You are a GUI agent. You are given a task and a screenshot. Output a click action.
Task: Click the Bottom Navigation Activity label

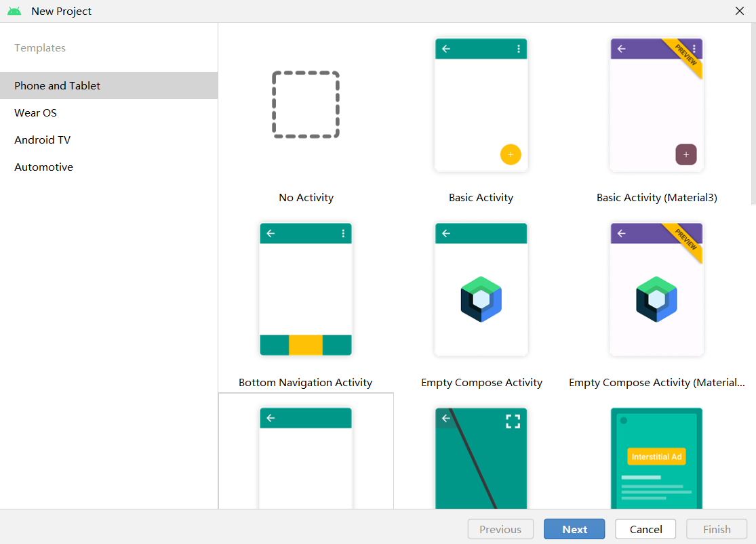tap(305, 383)
